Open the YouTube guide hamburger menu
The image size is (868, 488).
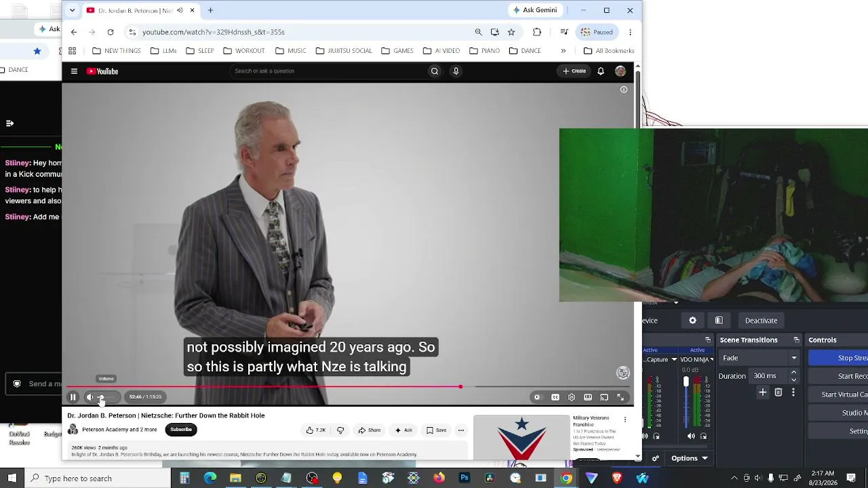pyautogui.click(x=74, y=71)
